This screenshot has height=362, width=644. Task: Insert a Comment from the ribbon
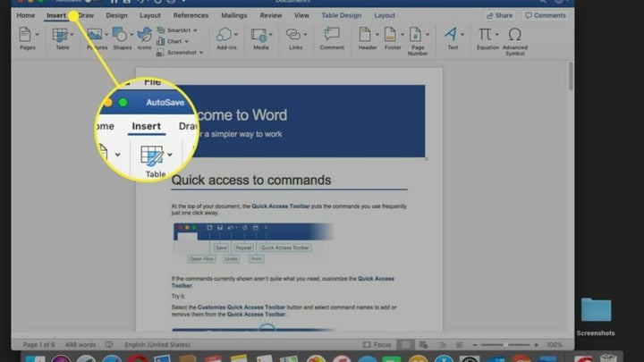pos(332,36)
